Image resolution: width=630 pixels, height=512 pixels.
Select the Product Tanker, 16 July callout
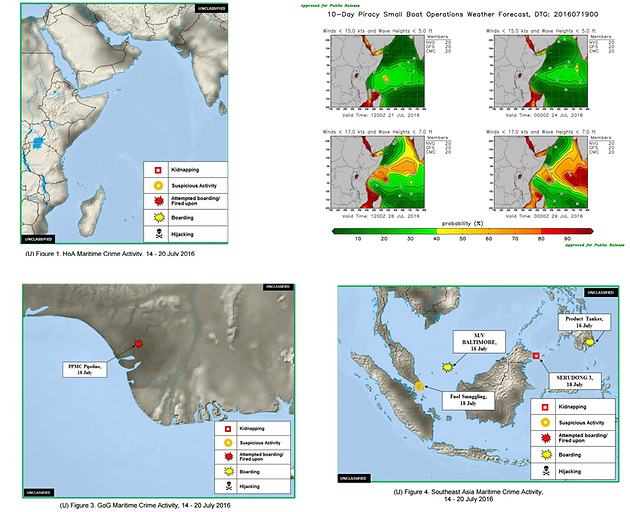point(584,322)
